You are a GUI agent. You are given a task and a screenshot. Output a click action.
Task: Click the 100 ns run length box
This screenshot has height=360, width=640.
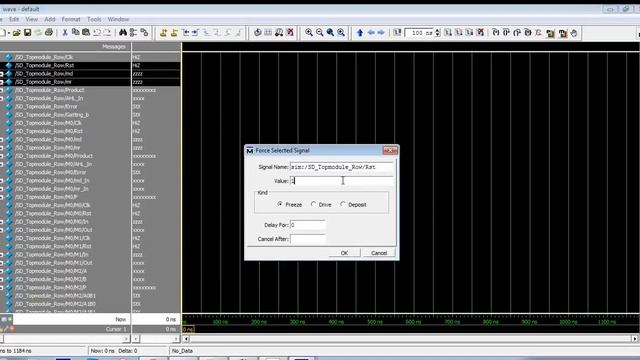tap(419, 33)
